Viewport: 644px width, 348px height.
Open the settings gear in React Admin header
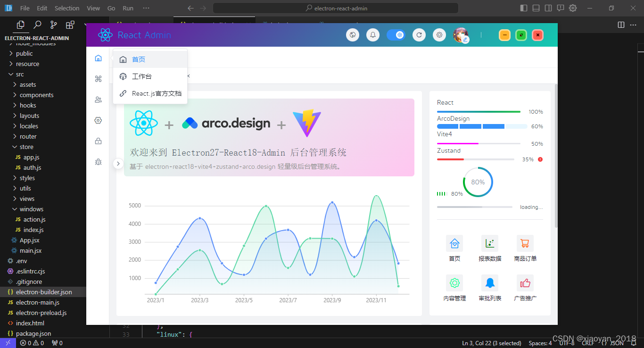point(439,35)
